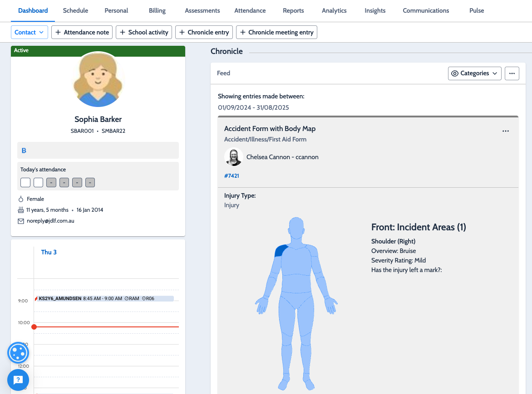This screenshot has width=532, height=394.
Task: Click Sophia Barker's avatar picture
Action: [98, 80]
